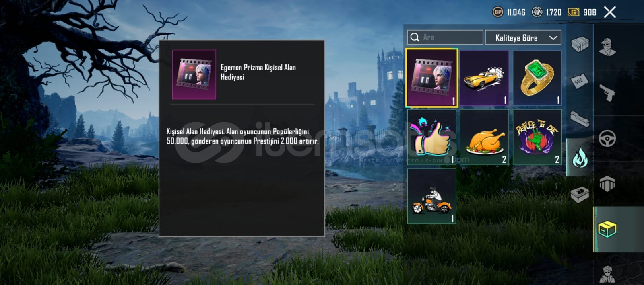The image size is (644, 285).
Task: Click the gold G currency icon
Action: [x=573, y=12]
